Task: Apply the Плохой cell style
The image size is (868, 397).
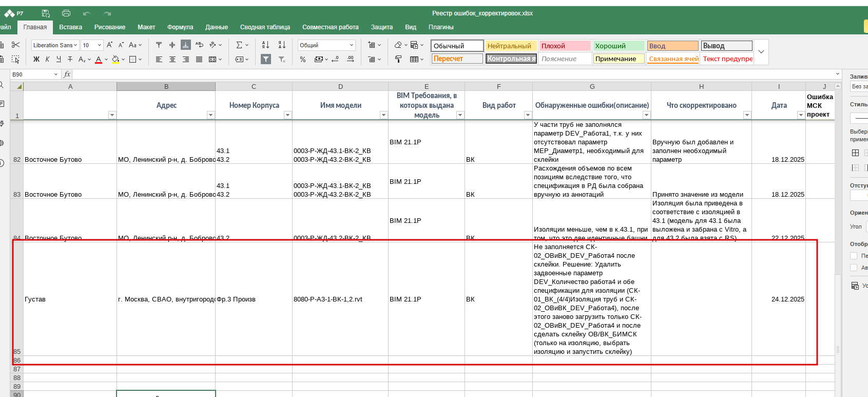Action: point(565,46)
